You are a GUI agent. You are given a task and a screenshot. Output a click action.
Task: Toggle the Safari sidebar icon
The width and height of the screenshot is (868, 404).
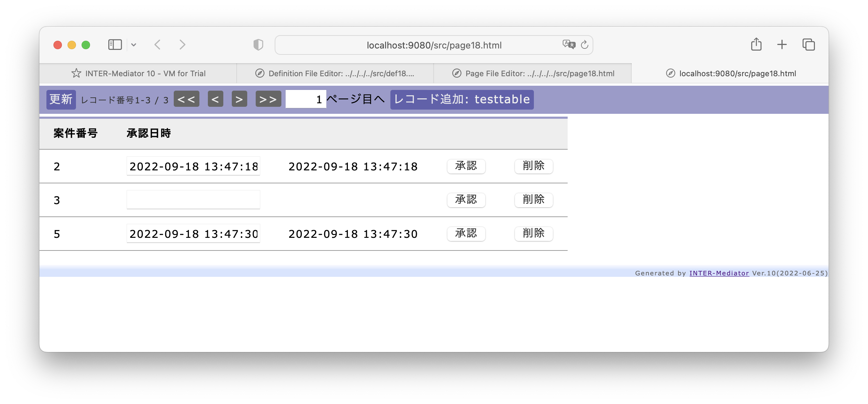tap(115, 45)
